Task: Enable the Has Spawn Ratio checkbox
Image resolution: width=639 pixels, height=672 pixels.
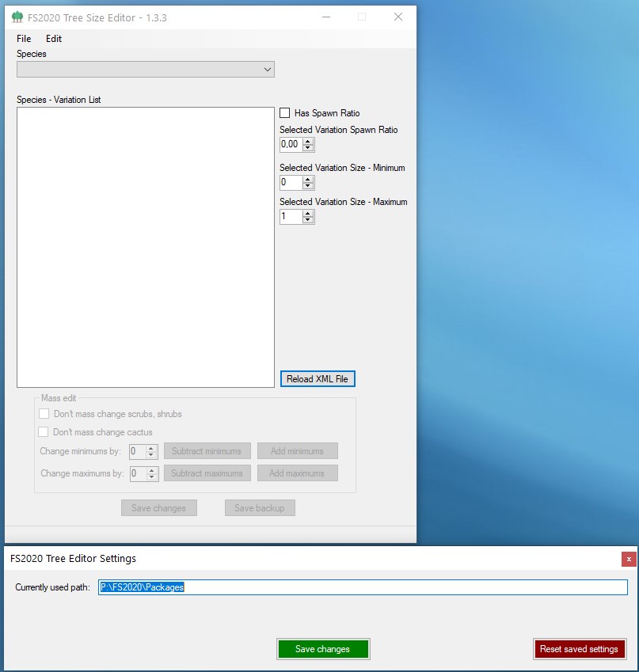Action: (x=285, y=112)
